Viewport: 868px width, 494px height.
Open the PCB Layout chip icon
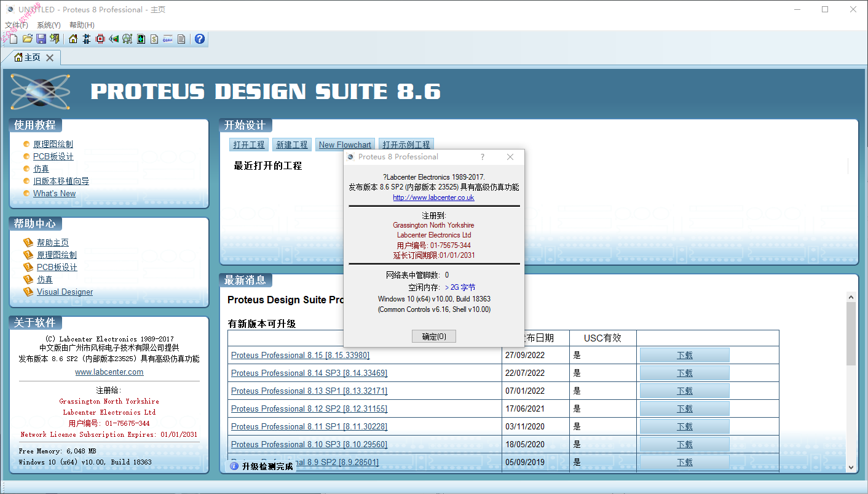100,39
